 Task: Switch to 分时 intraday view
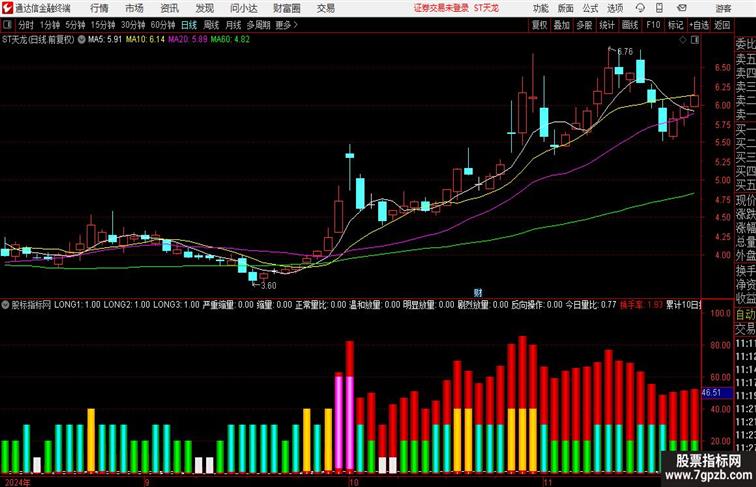(26, 25)
